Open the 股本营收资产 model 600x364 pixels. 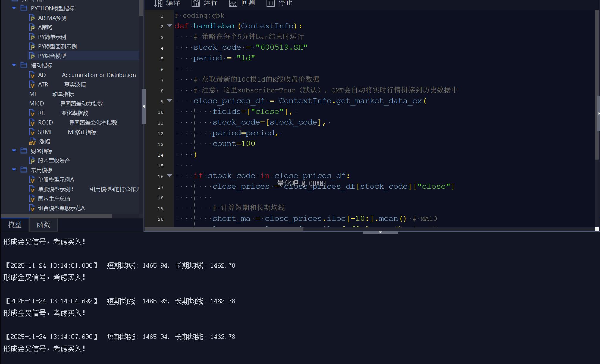click(x=54, y=160)
